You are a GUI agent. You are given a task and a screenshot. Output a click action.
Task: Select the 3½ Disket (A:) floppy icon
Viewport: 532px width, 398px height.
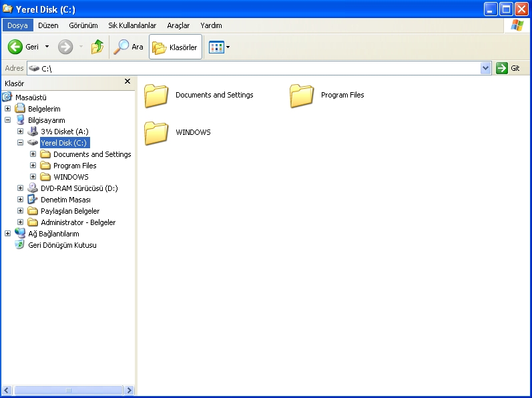pos(33,132)
